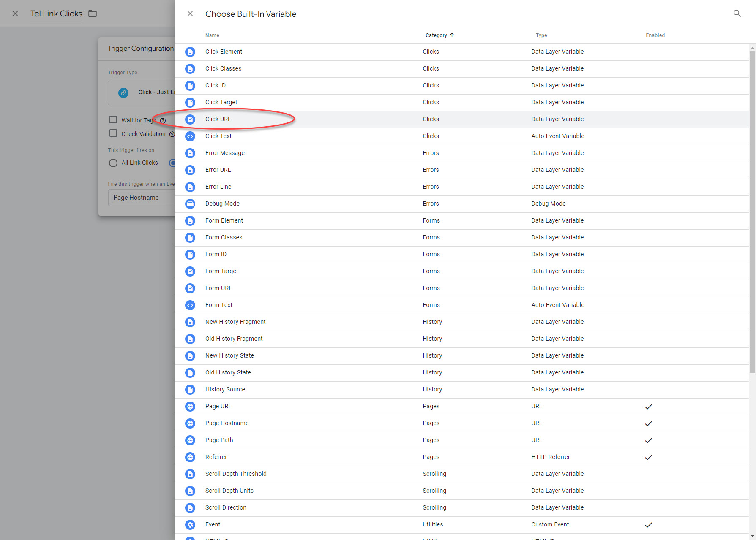Choose the Scroll Depth Threshold variable
The width and height of the screenshot is (756, 540).
tap(236, 474)
